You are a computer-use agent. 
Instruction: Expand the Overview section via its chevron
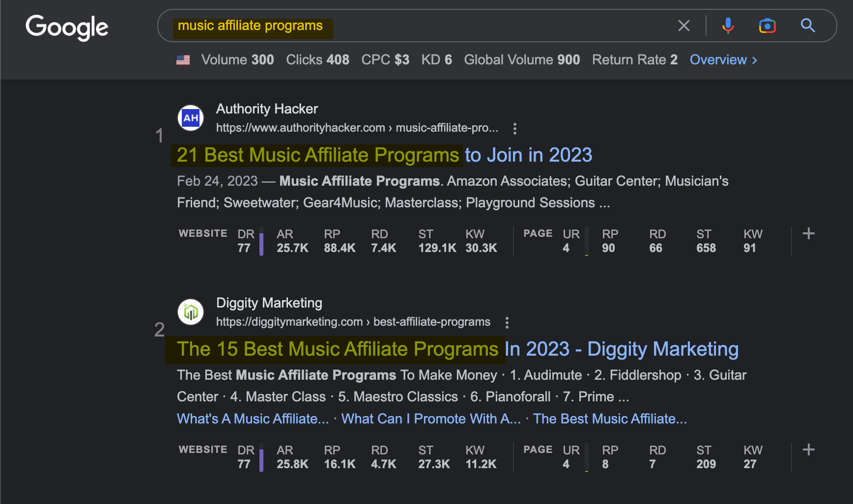tap(755, 59)
